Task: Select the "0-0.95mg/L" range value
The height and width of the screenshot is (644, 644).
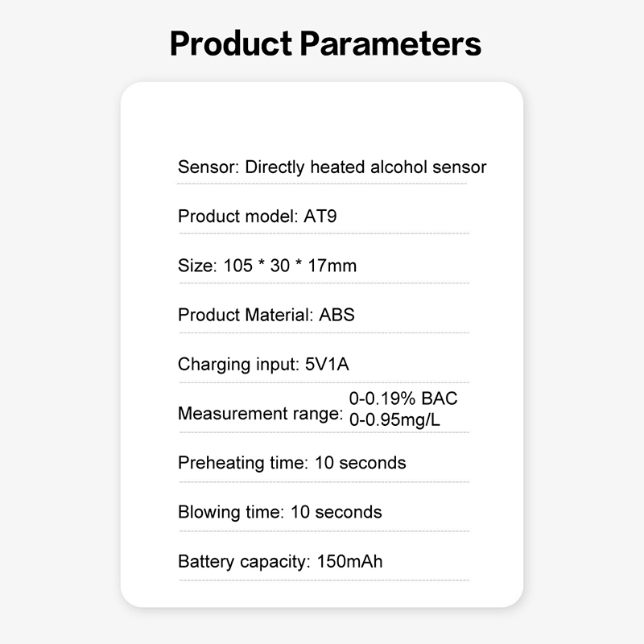Action: tap(394, 419)
